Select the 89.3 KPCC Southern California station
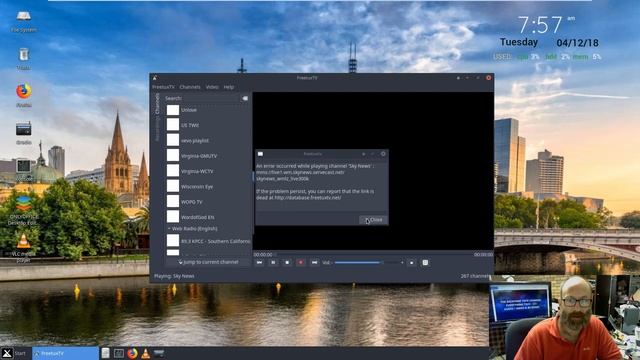The image size is (640, 360). point(208,241)
